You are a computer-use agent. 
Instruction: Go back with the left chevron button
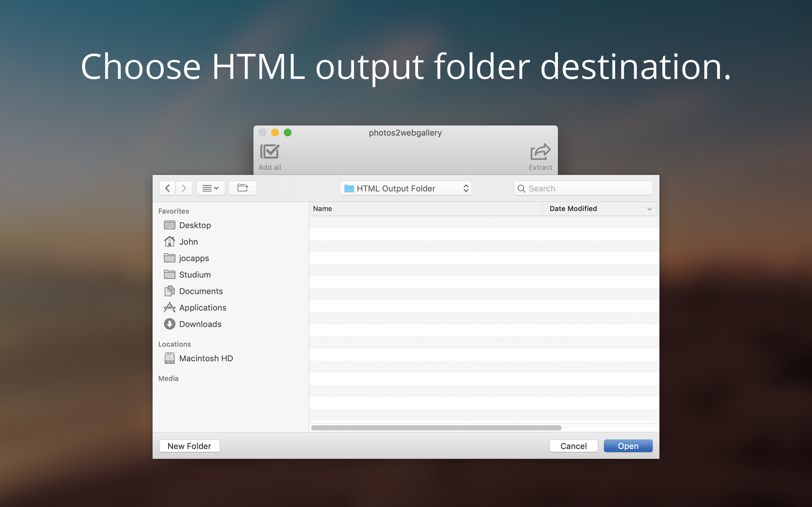167,188
